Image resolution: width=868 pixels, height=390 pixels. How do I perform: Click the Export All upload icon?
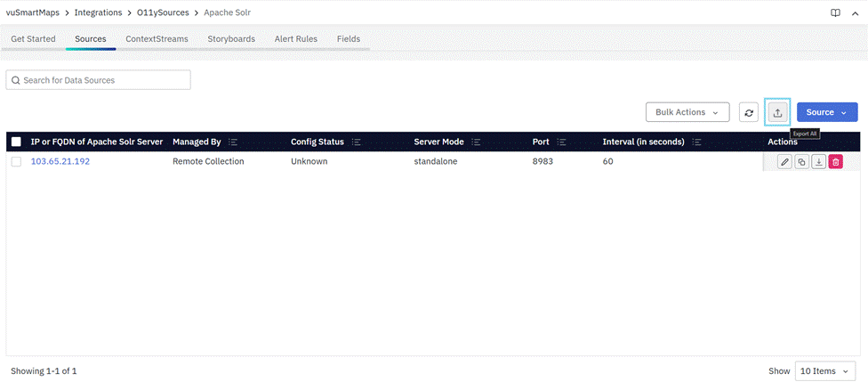coord(777,113)
